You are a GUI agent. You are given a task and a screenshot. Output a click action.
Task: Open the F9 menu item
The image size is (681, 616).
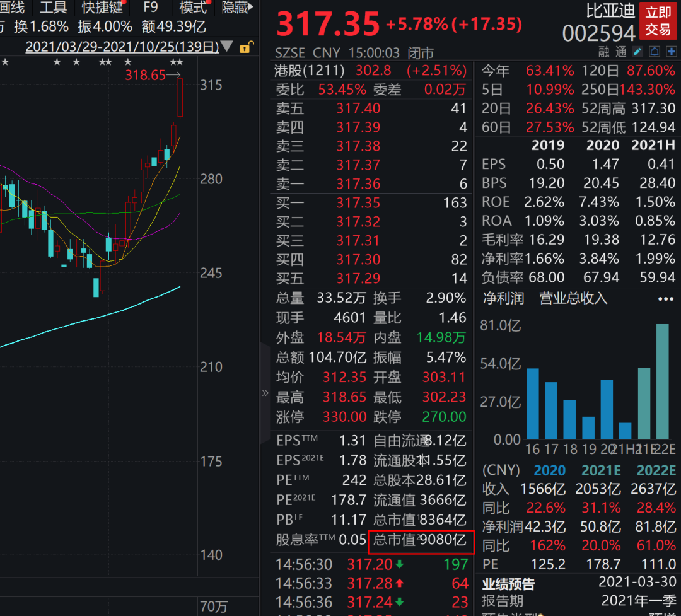(x=150, y=7)
